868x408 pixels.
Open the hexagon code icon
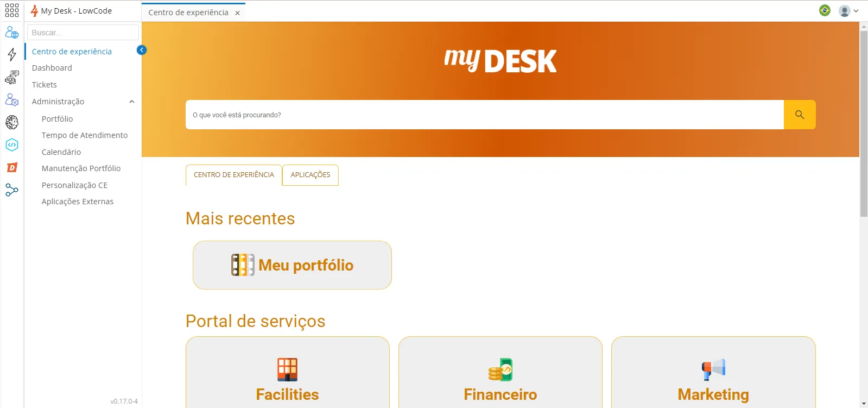point(12,145)
